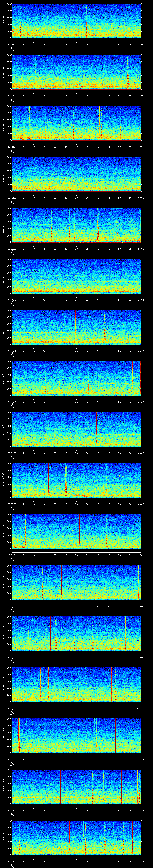This screenshot has width=153, height=868.
Task: Select the 22:51:00 time axis label
Action: point(12,300)
